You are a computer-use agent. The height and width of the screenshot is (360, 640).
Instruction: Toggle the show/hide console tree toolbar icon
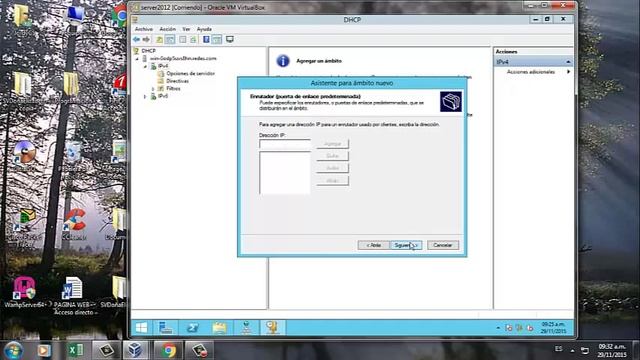point(170,40)
